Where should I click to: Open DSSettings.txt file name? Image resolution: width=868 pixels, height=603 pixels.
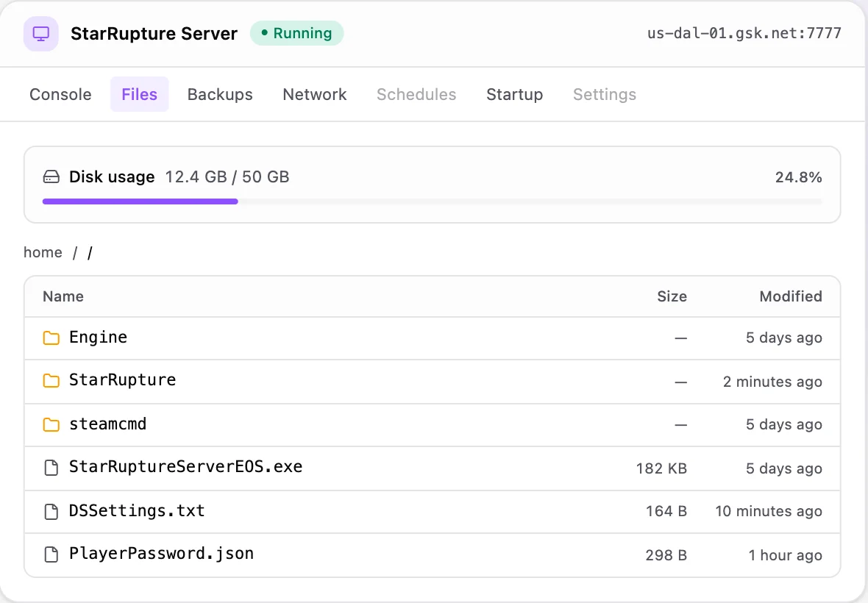coord(137,510)
